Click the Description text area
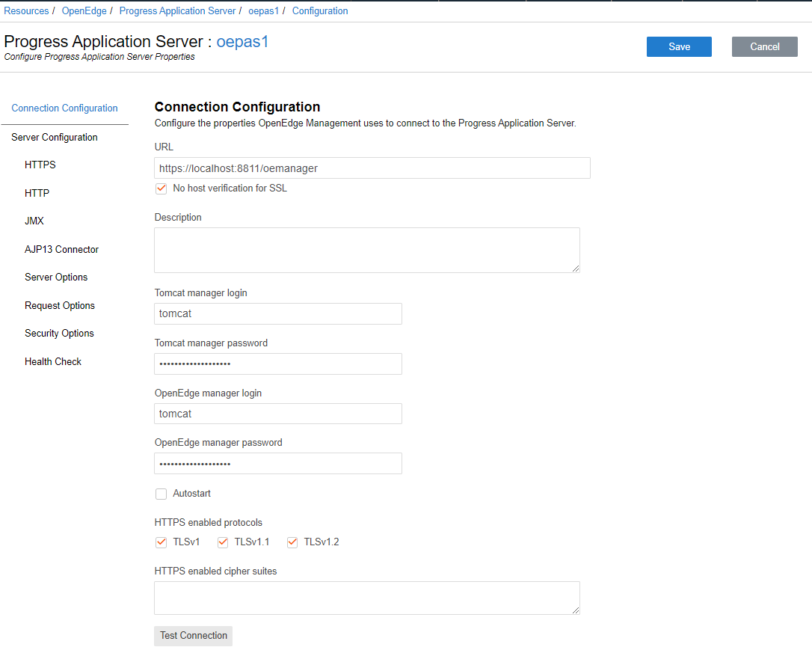The image size is (812, 653). tap(366, 250)
